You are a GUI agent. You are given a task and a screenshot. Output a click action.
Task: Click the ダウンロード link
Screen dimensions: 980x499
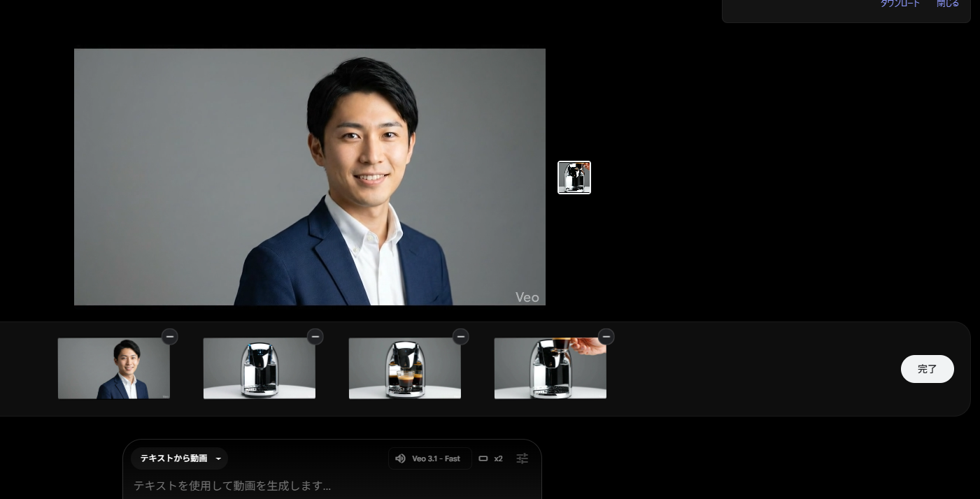[900, 4]
